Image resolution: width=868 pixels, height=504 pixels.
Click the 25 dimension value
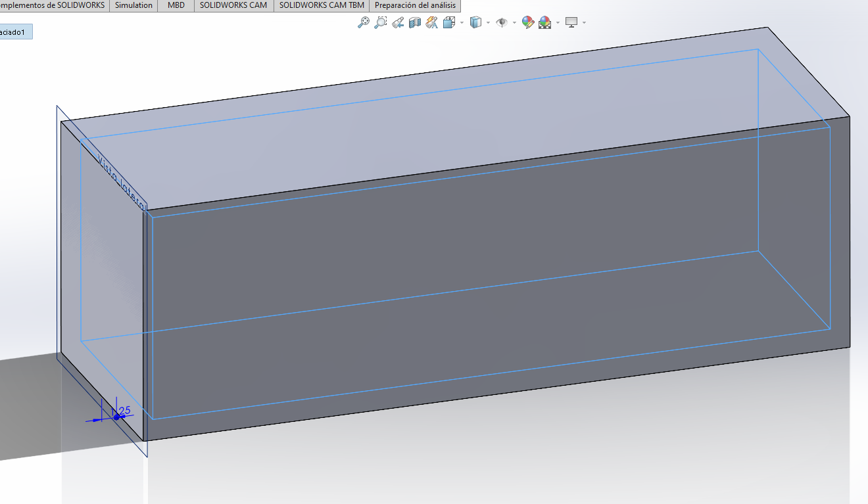pyautogui.click(x=125, y=411)
